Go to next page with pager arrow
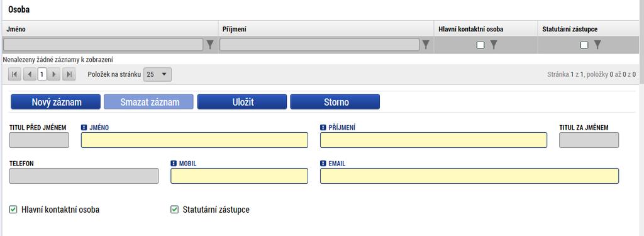The height and width of the screenshot is (236, 644). (x=54, y=74)
